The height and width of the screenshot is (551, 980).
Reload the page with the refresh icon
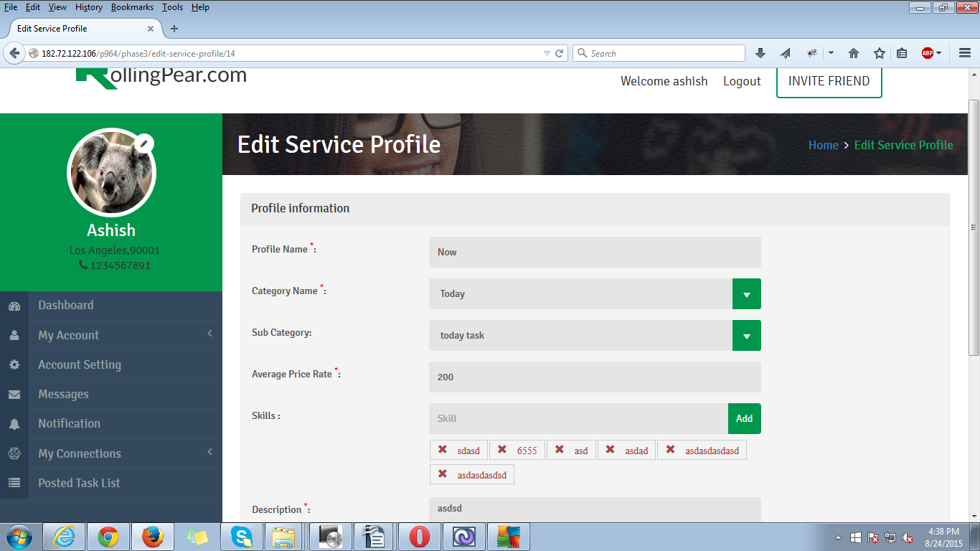pyautogui.click(x=560, y=53)
